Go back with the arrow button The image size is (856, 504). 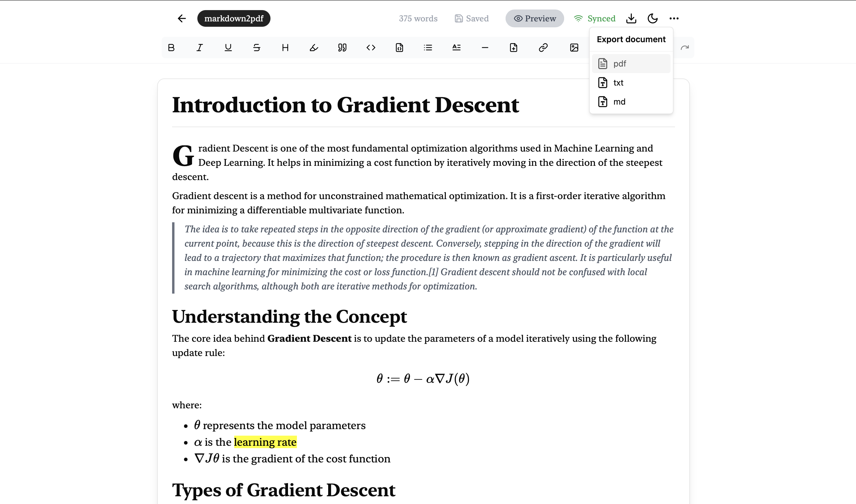click(182, 18)
